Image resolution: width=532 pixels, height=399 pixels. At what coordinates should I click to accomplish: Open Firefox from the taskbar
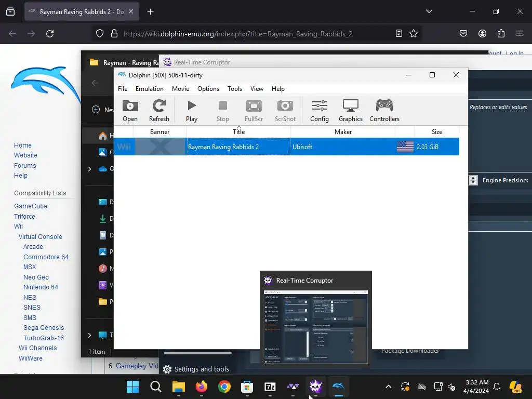(202, 387)
